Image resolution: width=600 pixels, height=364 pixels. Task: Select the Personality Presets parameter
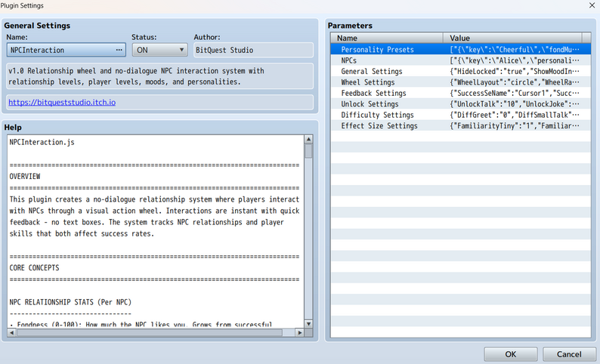click(461, 49)
